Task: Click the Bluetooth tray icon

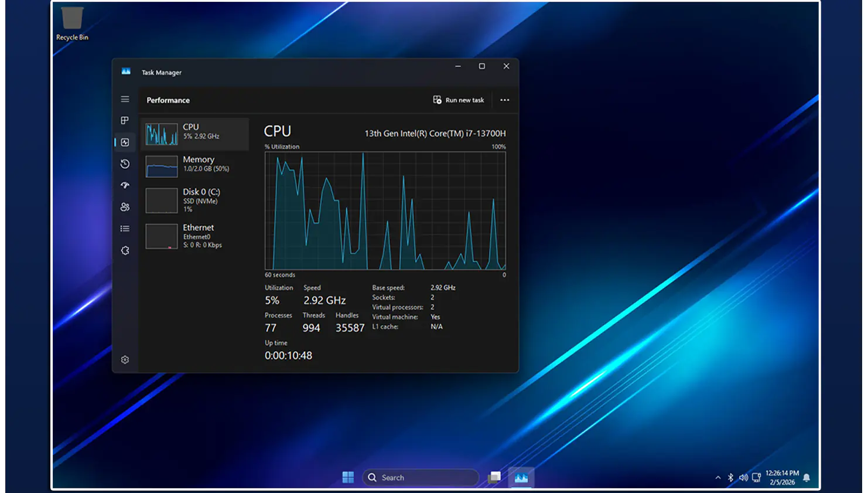Action: click(x=730, y=478)
